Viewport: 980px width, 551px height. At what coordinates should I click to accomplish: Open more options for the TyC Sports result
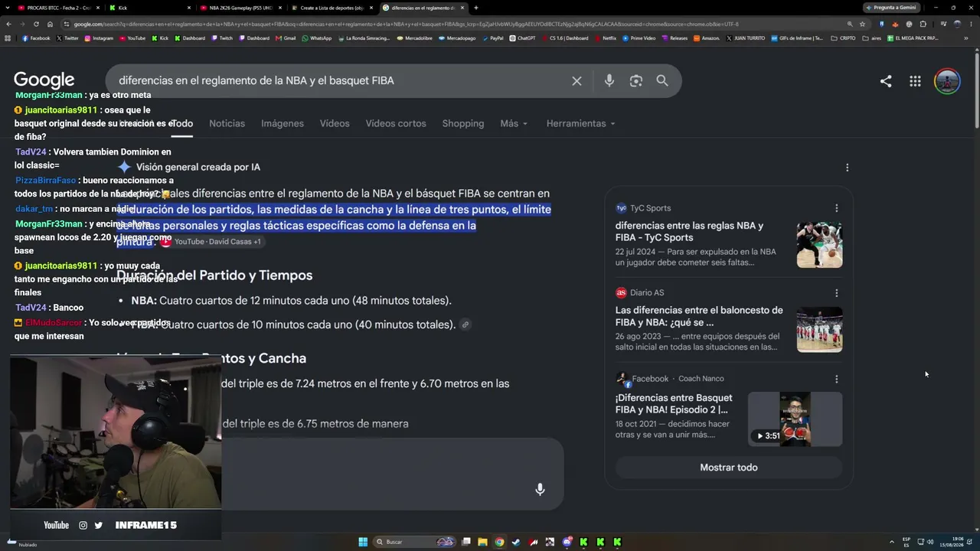click(836, 208)
